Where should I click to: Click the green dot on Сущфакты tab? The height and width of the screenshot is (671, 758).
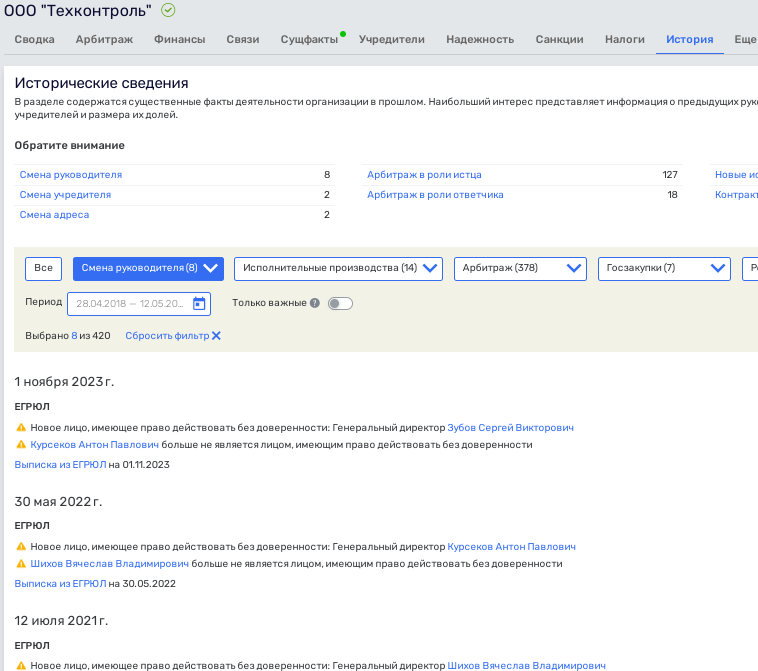pos(343,34)
